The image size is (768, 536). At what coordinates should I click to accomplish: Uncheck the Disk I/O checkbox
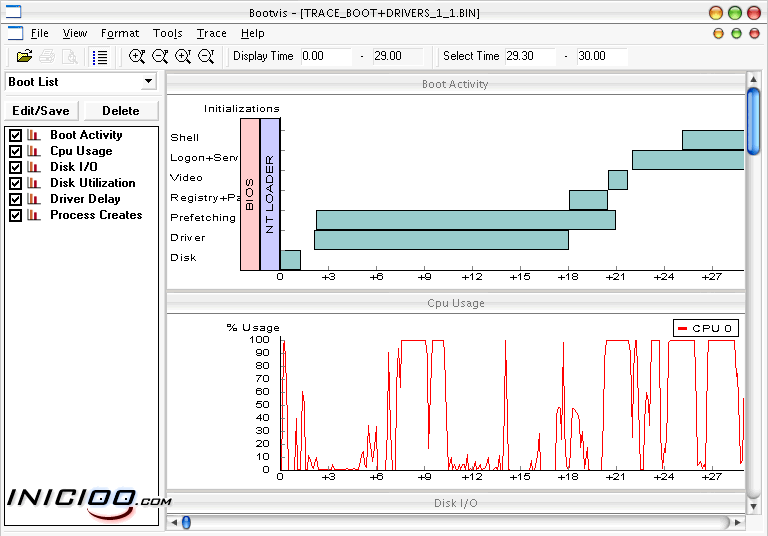click(16, 167)
